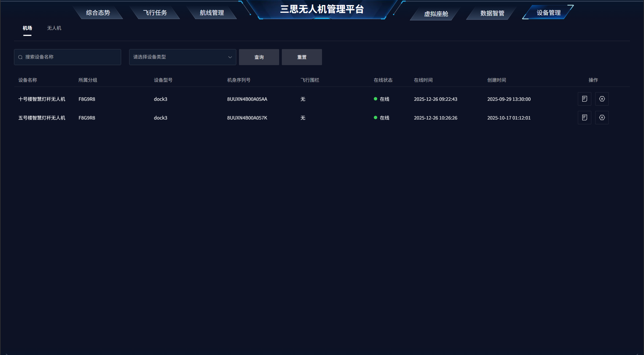Screen dimensions: 644x355
Task: Go to 综合态势 navigation tab
Action: [98, 13]
